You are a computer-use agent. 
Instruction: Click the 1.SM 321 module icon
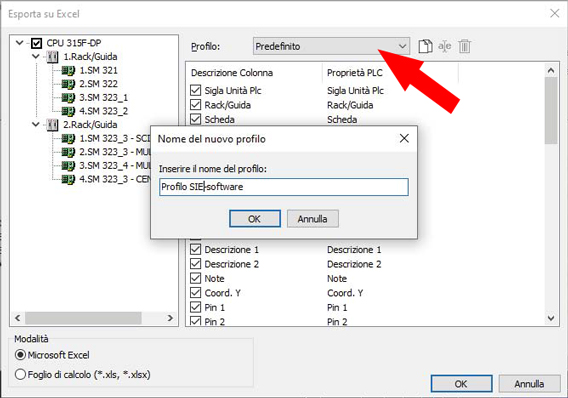pyautogui.click(x=68, y=70)
